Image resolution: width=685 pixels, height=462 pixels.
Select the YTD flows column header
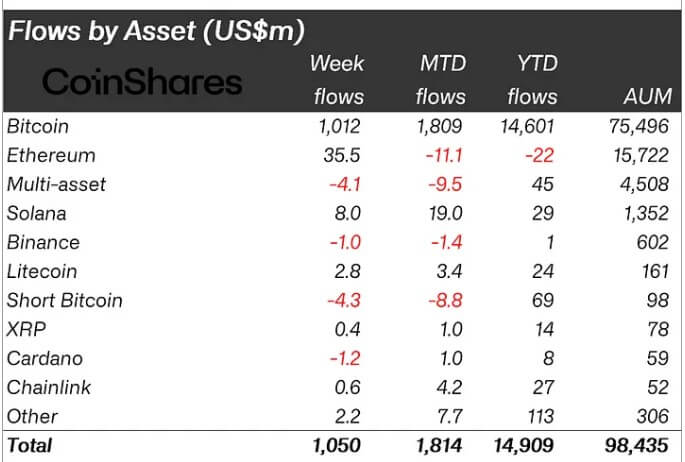533,80
